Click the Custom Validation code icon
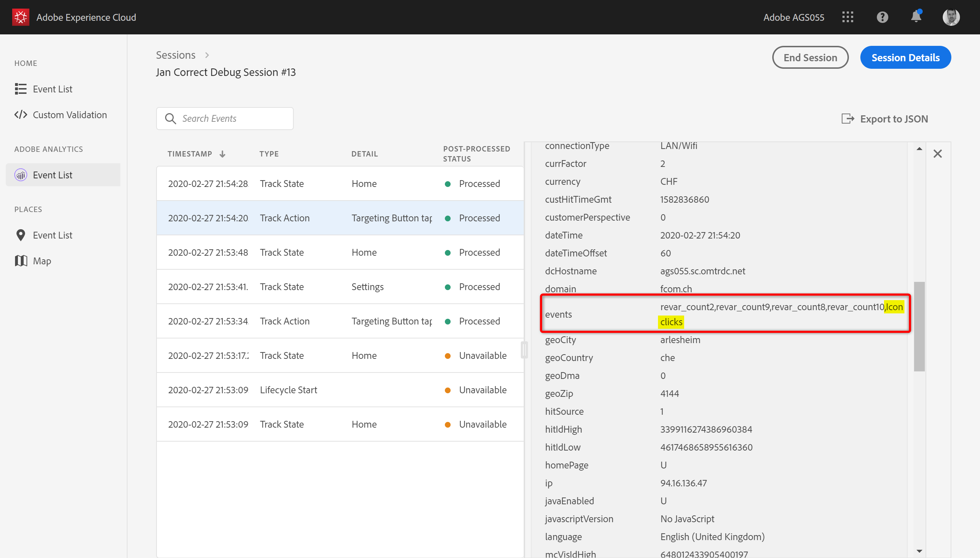This screenshot has width=980, height=558. (21, 115)
